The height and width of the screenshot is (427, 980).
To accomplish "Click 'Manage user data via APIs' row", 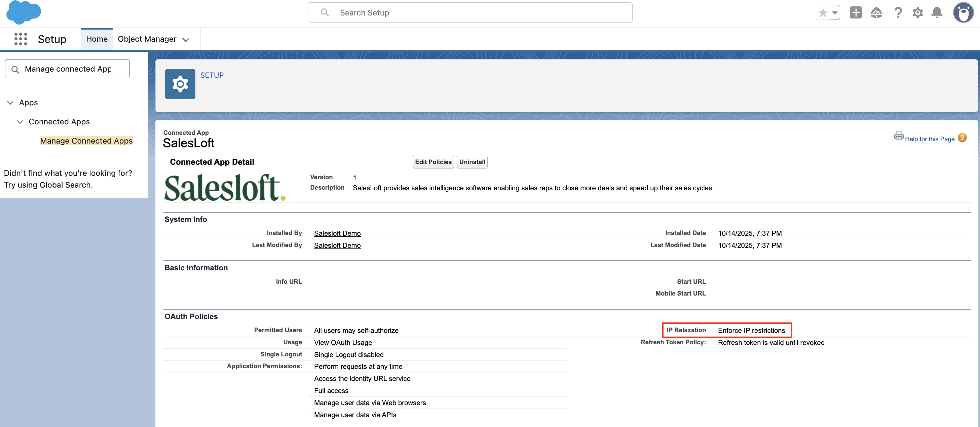I will click(x=355, y=415).
